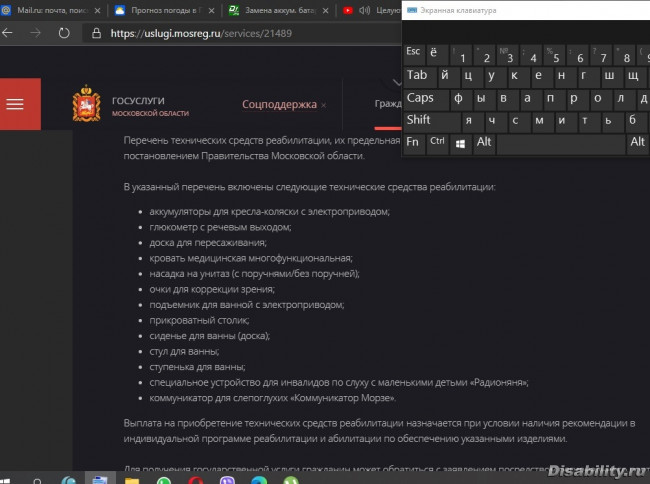Viewport: 650px width, 484px height.
Task: Toggle the Ctrl key on on-screen keyboard
Action: [437, 144]
